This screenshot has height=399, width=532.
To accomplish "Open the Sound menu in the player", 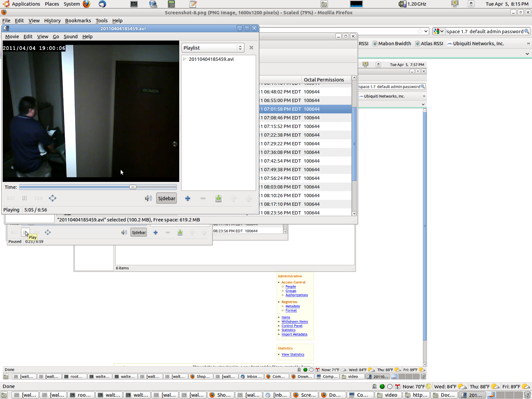I will (70, 37).
